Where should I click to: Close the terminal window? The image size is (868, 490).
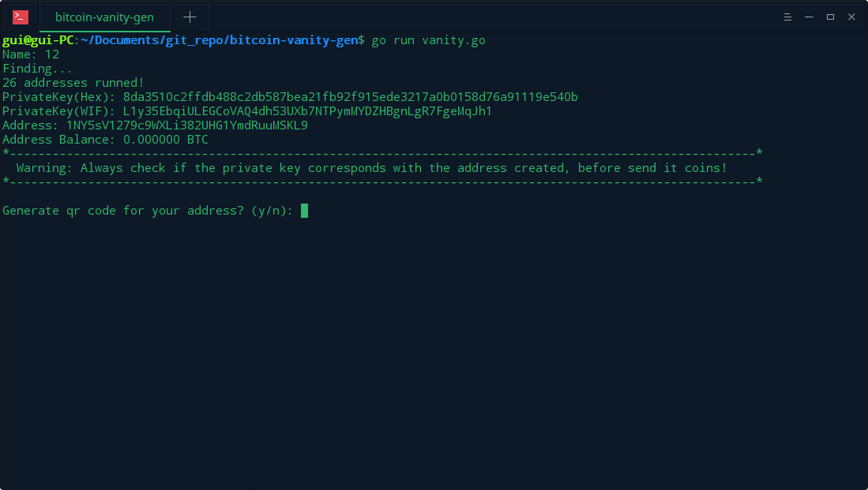pos(851,17)
